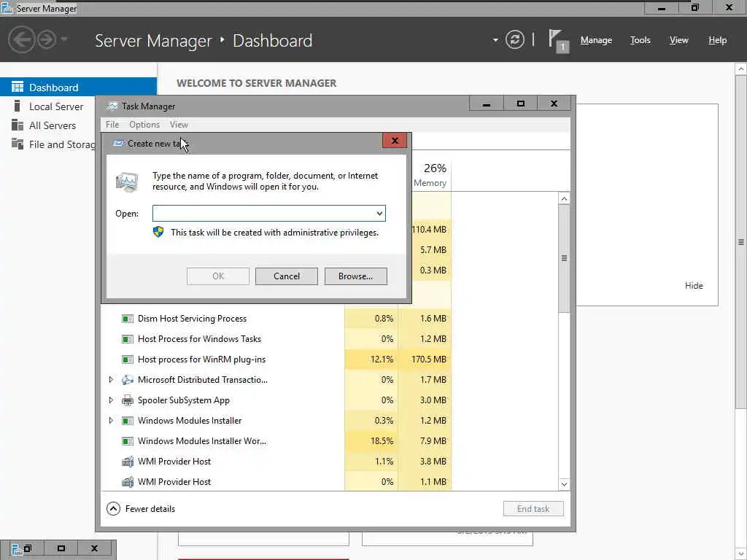
Task: Open the Server Manager Help menu
Action: coord(717,40)
